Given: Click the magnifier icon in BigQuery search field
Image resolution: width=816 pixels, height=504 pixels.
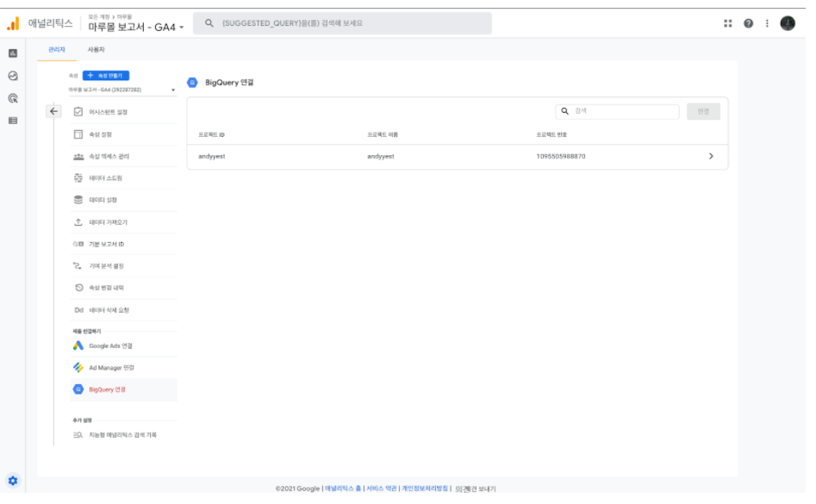Looking at the screenshot, I should pos(564,111).
